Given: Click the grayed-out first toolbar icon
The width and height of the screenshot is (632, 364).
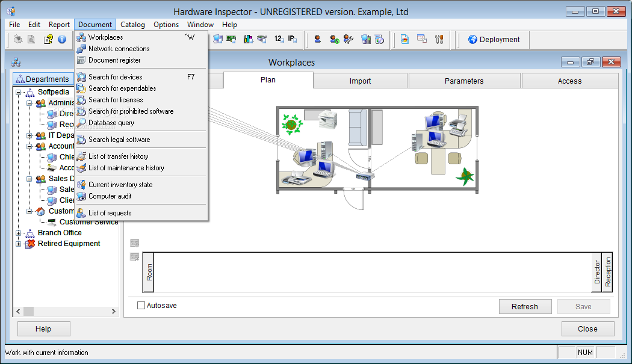Looking at the screenshot, I should 17,39.
